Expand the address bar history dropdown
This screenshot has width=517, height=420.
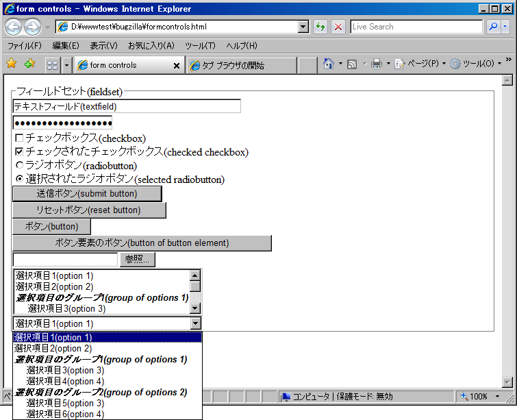(x=303, y=27)
